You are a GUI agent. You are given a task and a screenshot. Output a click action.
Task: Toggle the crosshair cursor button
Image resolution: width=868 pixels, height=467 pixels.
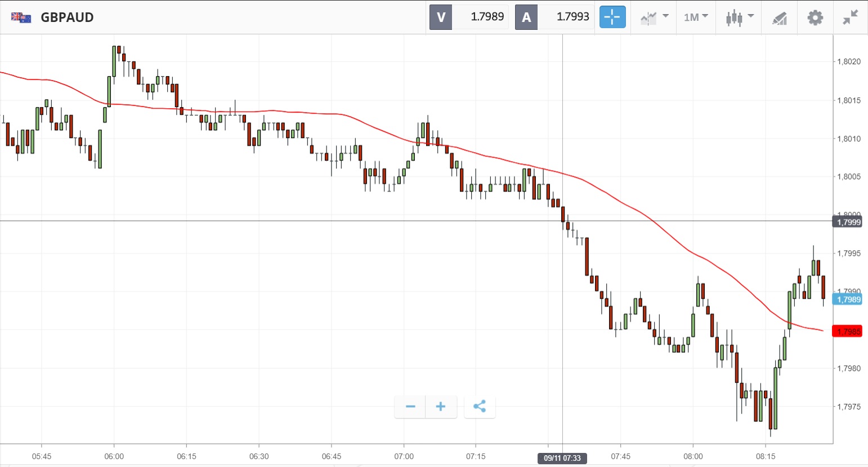[612, 17]
